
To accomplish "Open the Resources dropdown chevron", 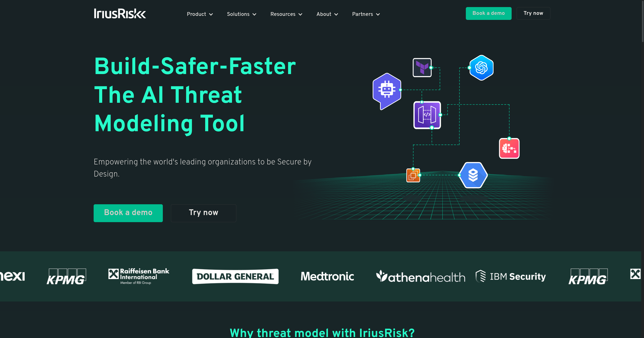I will 300,14.
